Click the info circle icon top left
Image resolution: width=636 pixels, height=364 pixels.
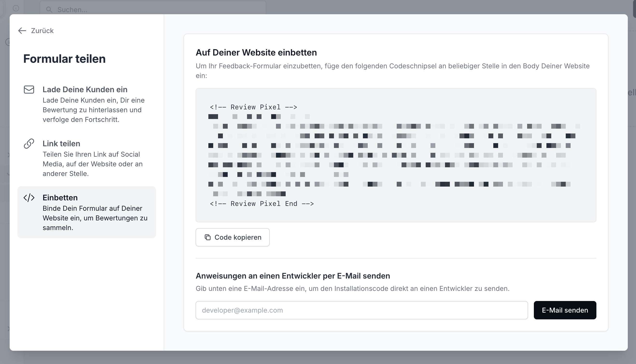[16, 8]
